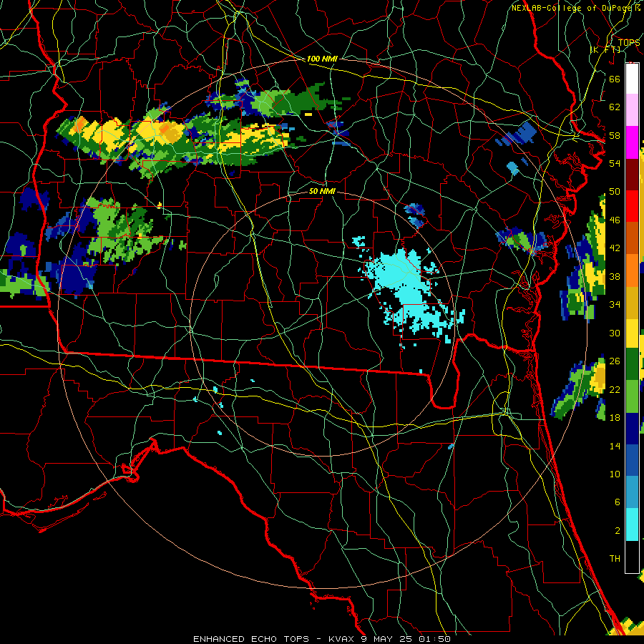
Task: Click the KVAX radar site identifier
Action: click(x=343, y=639)
